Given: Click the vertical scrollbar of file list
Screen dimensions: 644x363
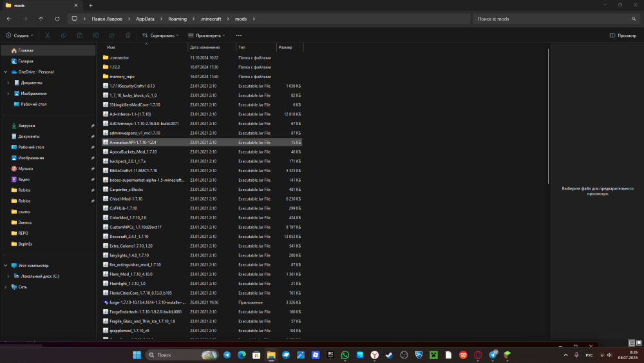Looking at the screenshot, I should [x=548, y=116].
